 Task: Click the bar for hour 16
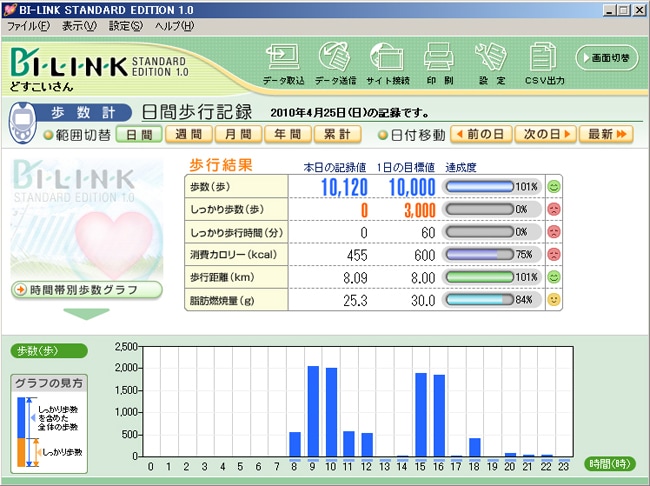439,416
